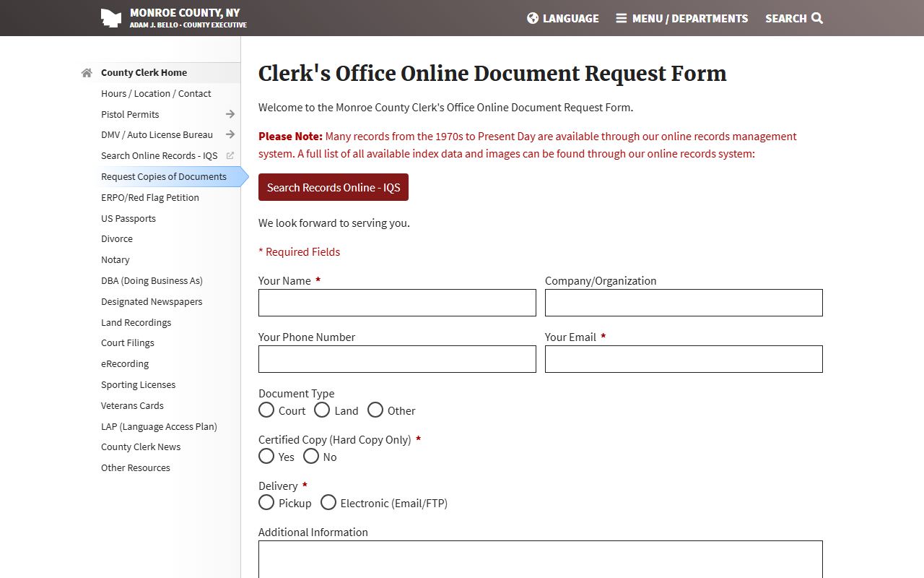Go to DBA (Doing Business As)

[x=152, y=280]
